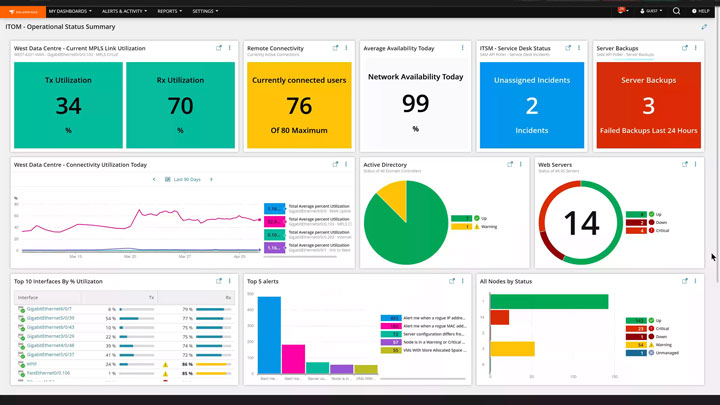Sort by the Interface column header
This screenshot has width=720, height=405.
(x=28, y=298)
